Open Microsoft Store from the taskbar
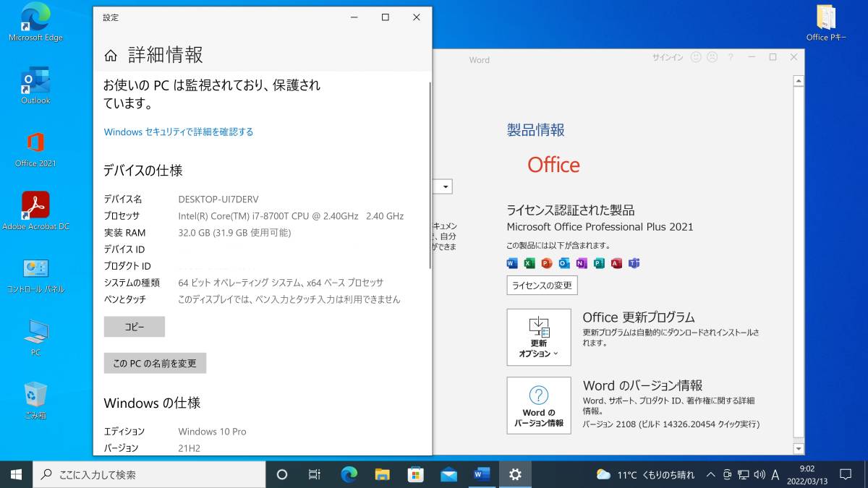The image size is (868, 488). pyautogui.click(x=416, y=474)
